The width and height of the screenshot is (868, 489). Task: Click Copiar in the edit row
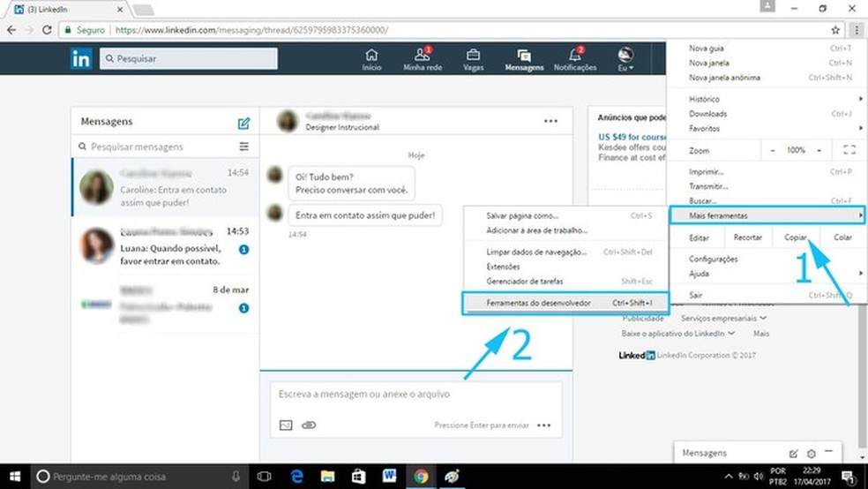(795, 237)
